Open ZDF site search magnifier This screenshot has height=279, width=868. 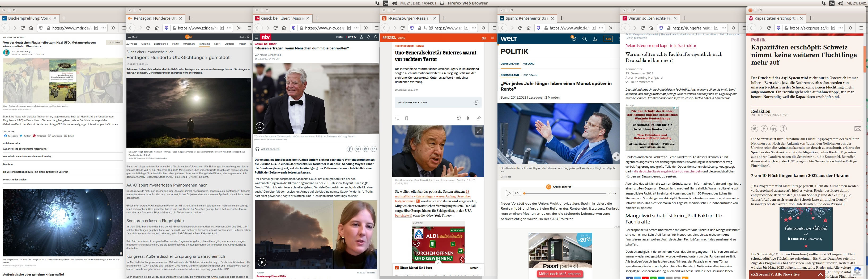248,37
